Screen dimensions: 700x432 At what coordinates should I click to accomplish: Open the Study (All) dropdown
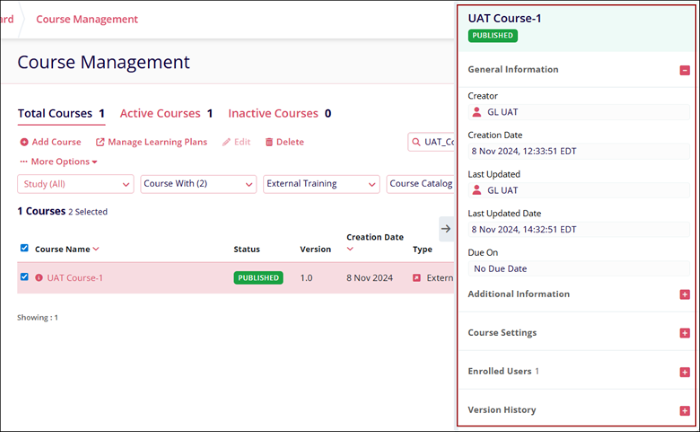75,184
